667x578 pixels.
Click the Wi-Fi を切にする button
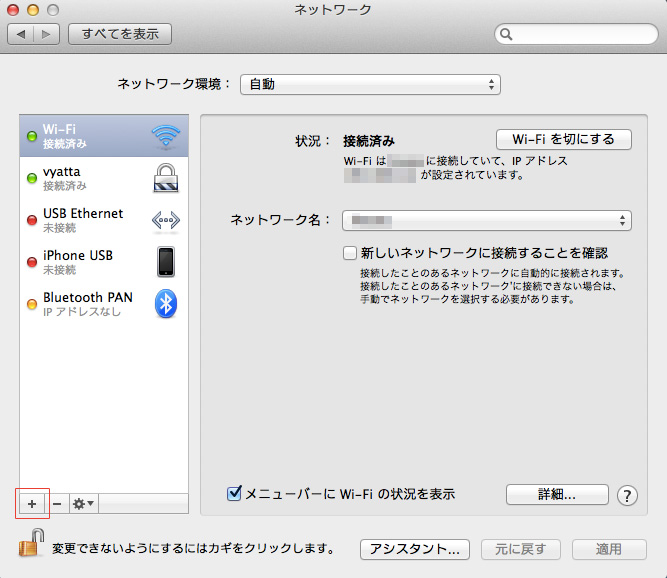point(563,139)
